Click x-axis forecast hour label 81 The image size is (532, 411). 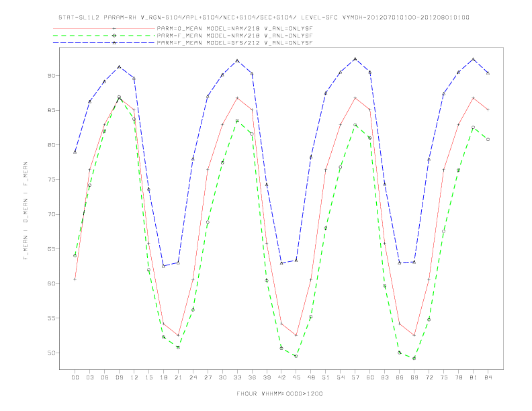tap(474, 377)
